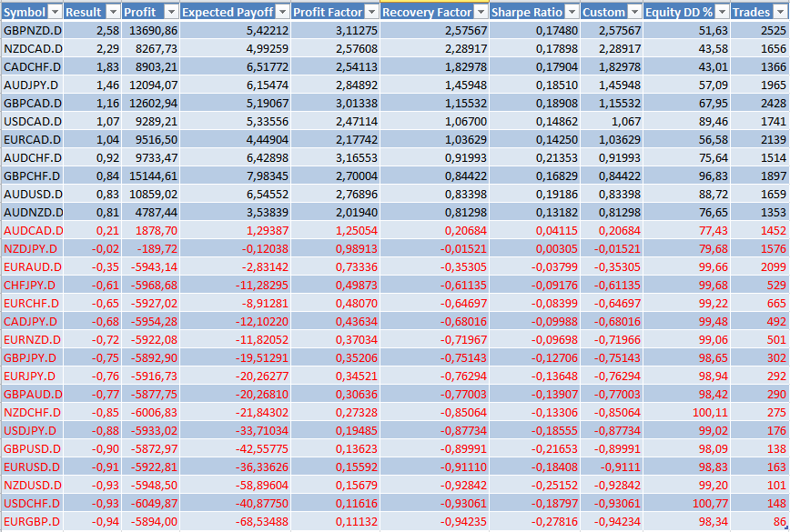Click the equity drawdown value 100,77

710,503
